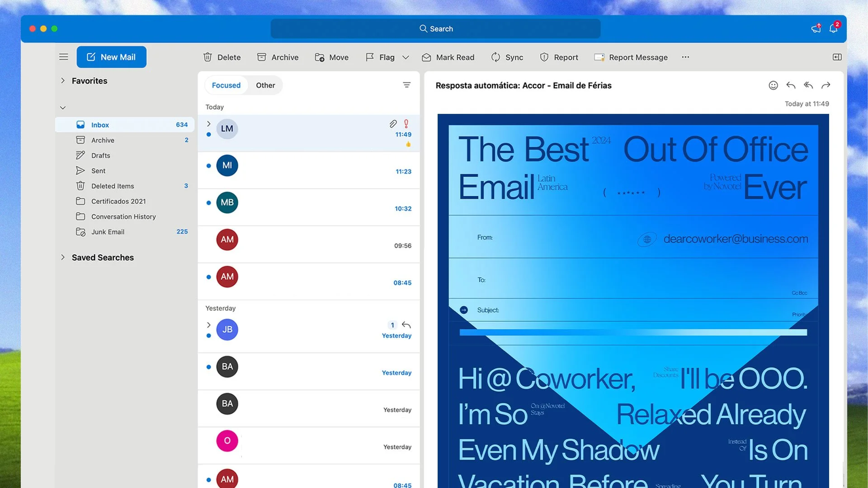Viewport: 868px width, 488px height.
Task: Open the Inbox folder
Action: point(125,125)
